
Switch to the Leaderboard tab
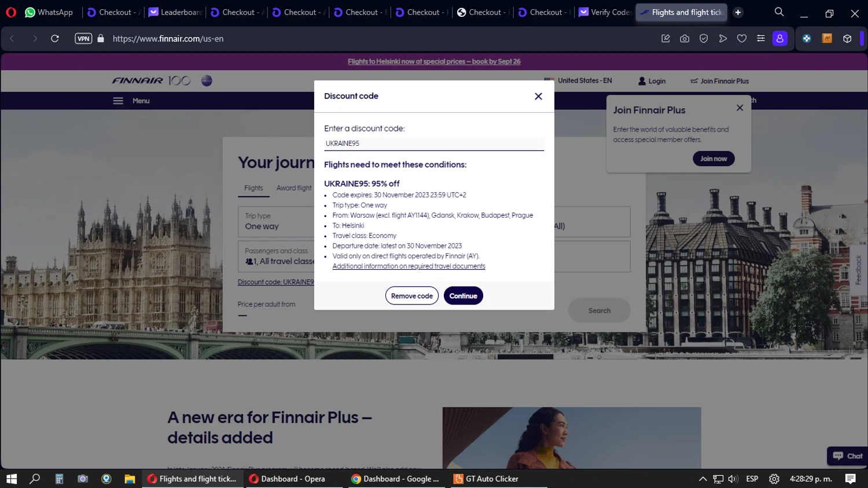(176, 12)
